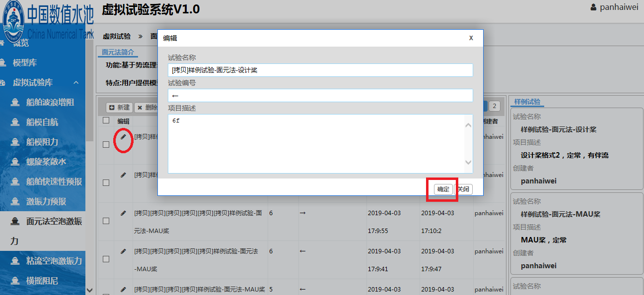This screenshot has width=644, height=295.
Task: Check the checkbox in the first table row
Action: (106, 145)
